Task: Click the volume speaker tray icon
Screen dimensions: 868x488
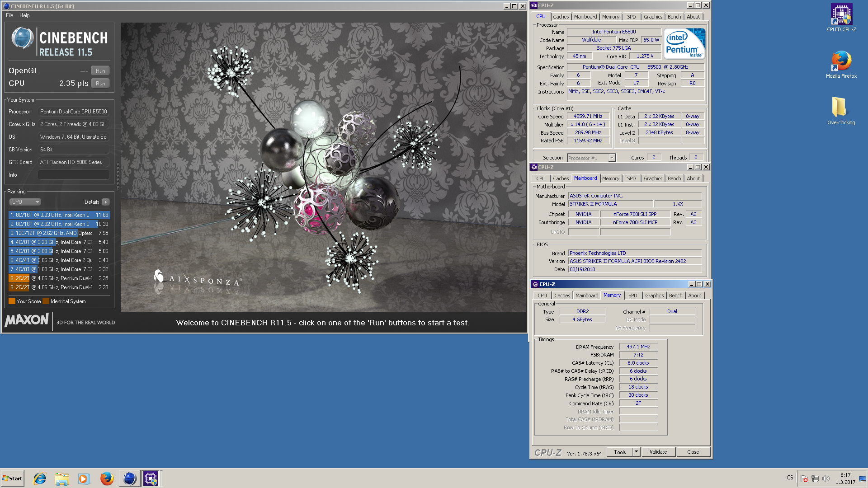Action: (826, 479)
